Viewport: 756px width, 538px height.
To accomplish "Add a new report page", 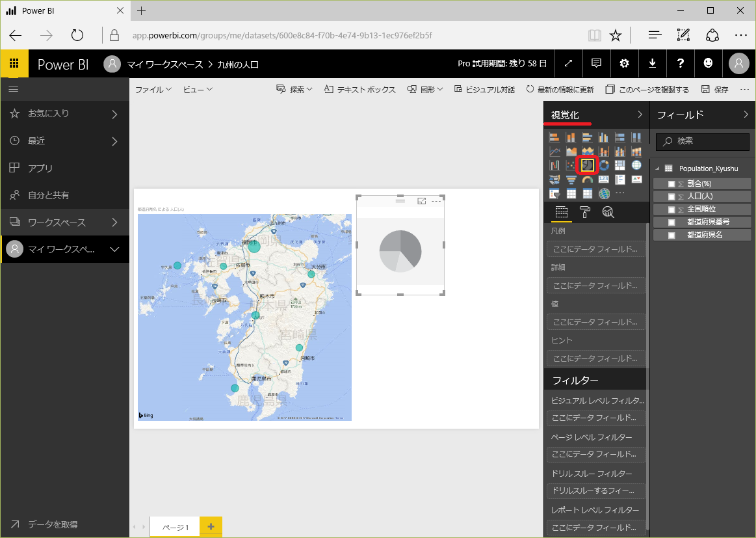I will (211, 526).
